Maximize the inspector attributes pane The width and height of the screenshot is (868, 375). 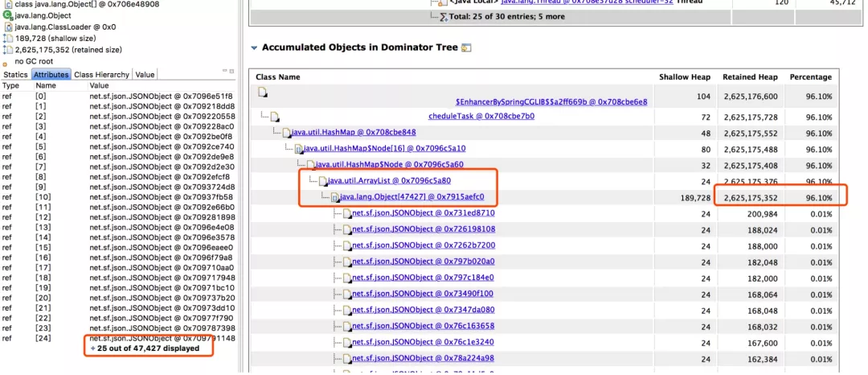[231, 71]
